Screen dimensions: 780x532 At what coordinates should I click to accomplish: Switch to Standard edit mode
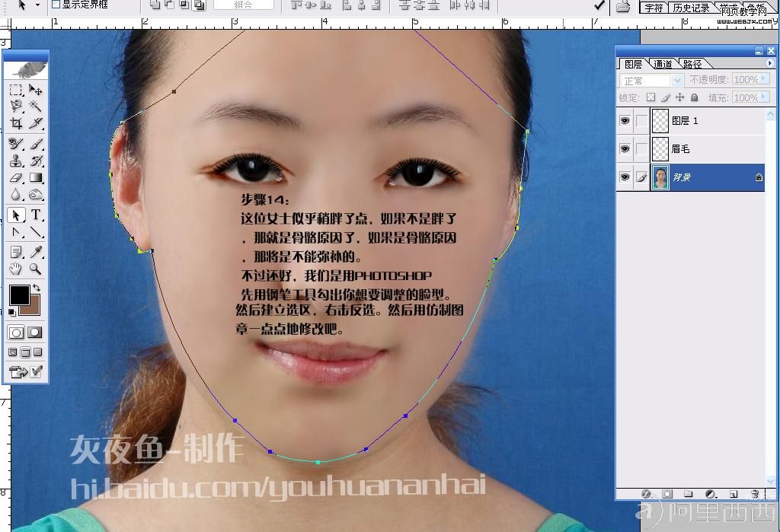16,333
